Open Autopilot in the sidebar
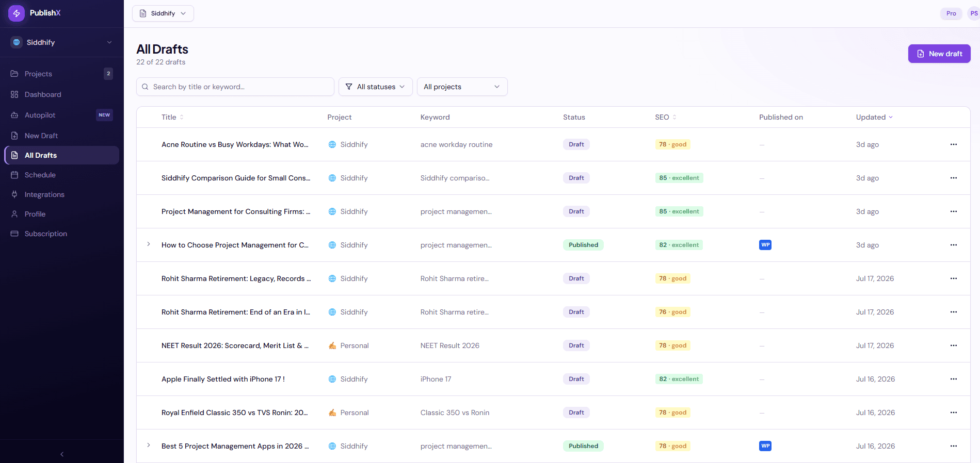 (62, 115)
